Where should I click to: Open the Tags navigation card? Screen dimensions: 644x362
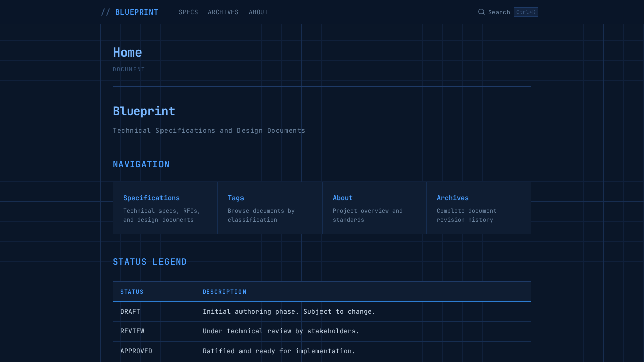point(270,208)
